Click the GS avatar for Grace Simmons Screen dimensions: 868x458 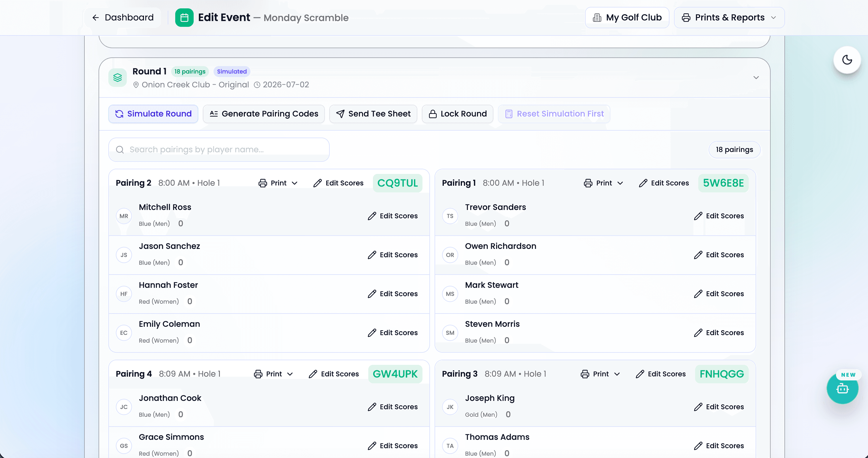tap(124, 446)
